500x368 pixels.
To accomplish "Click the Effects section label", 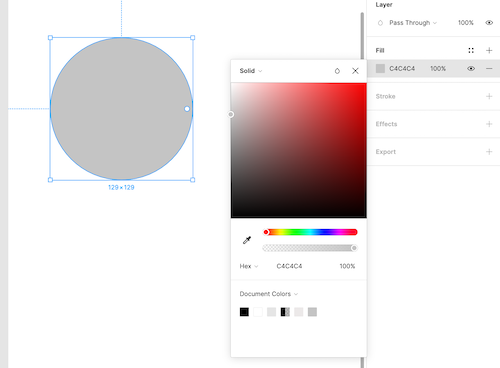I will pos(386,124).
